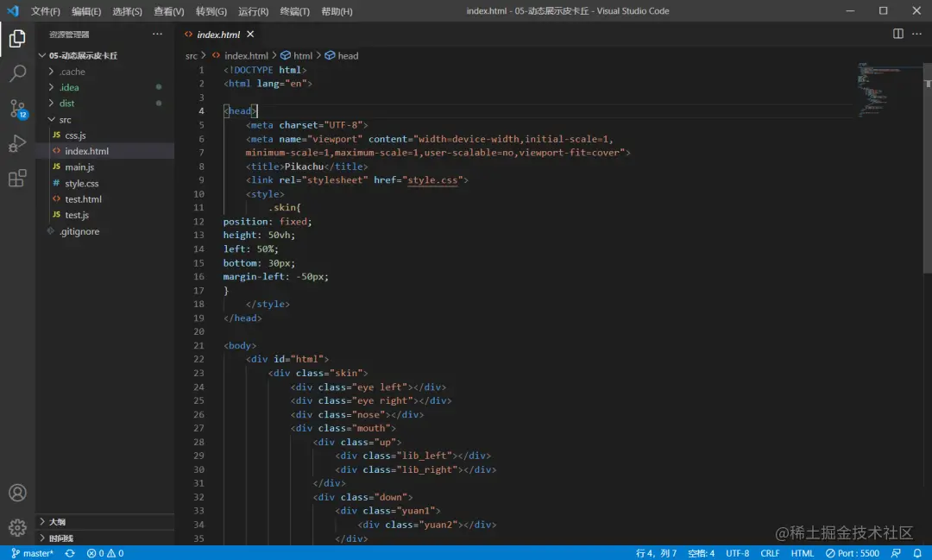The width and height of the screenshot is (932, 560).
Task: Open the 运行(R) menu
Action: click(x=253, y=11)
